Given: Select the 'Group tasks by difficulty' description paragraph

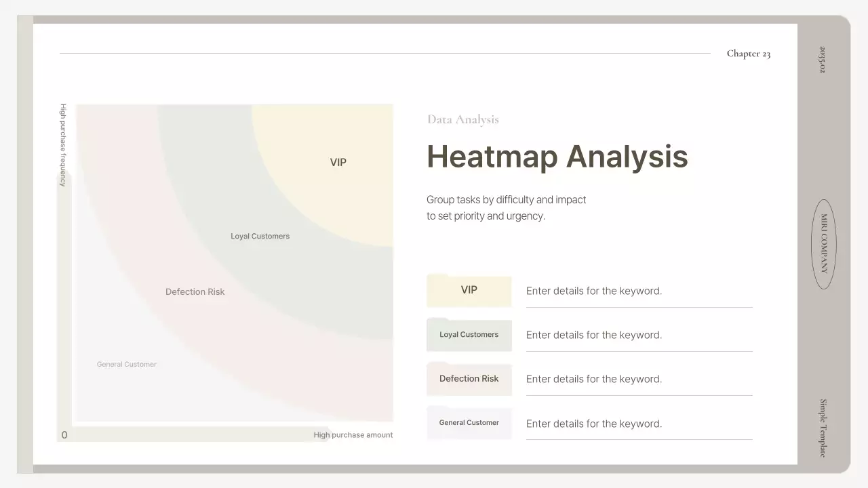Looking at the screenshot, I should (506, 208).
